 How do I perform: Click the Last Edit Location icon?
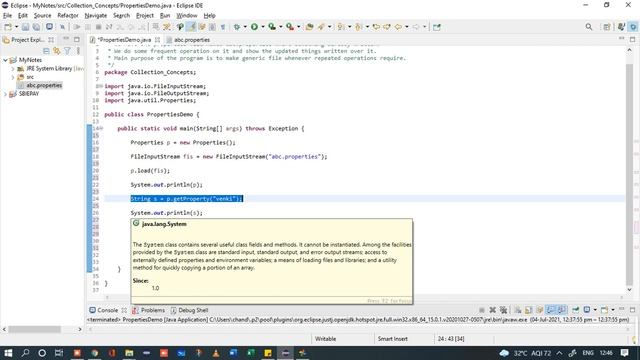coord(376,27)
